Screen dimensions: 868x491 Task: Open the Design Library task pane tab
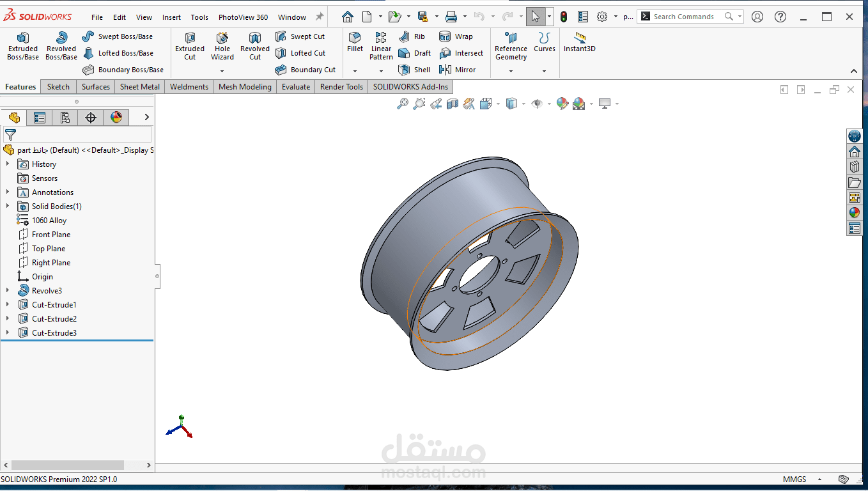coord(855,167)
